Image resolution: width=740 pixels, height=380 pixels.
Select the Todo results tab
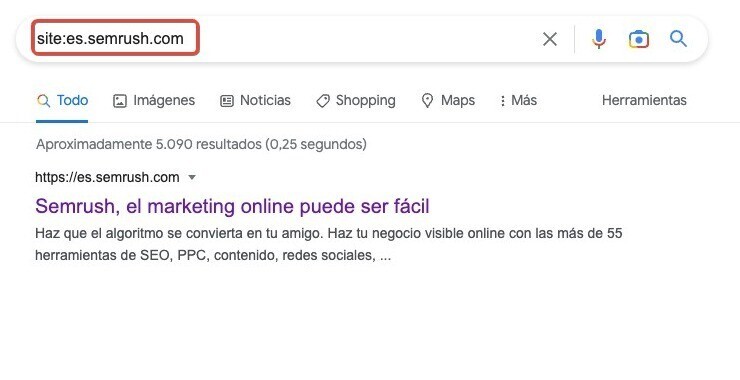click(62, 101)
